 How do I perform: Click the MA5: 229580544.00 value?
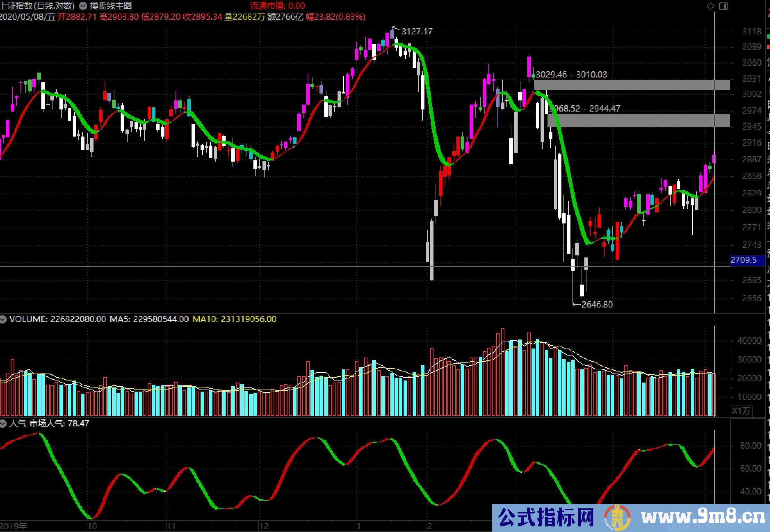149,319
